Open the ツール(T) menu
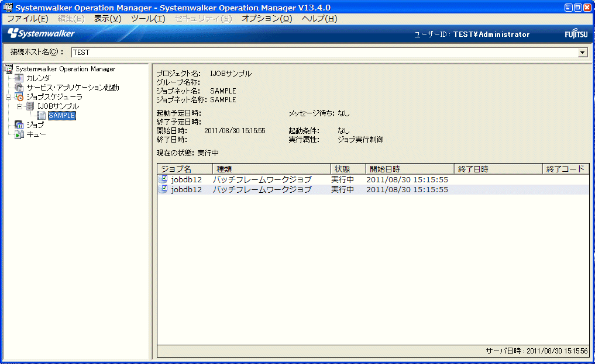 (148, 19)
